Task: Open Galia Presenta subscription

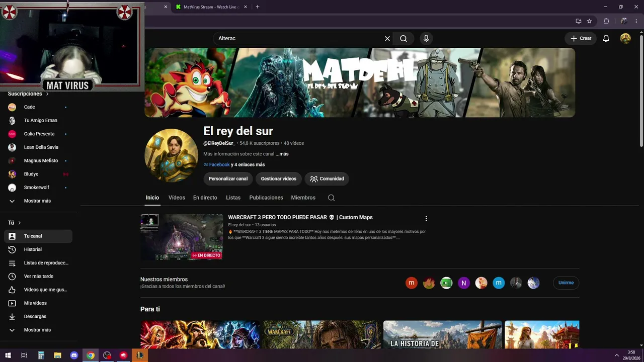Action: pos(38,134)
